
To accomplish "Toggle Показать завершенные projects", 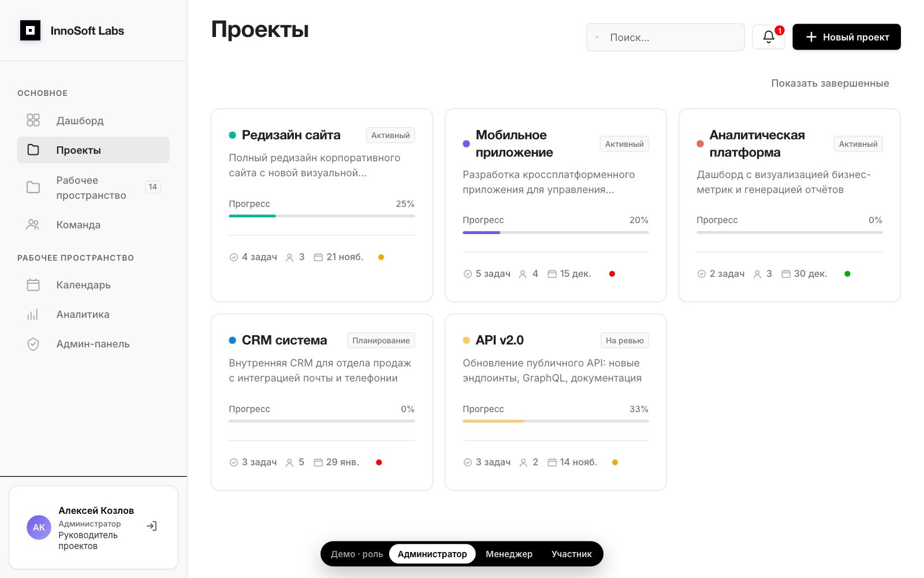I will tap(830, 83).
